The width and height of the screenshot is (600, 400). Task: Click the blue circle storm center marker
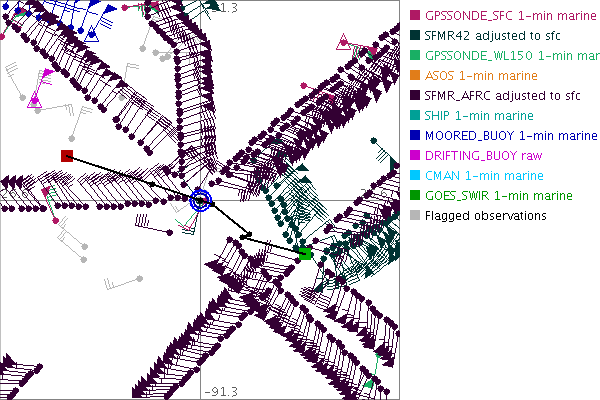pyautogui.click(x=201, y=200)
